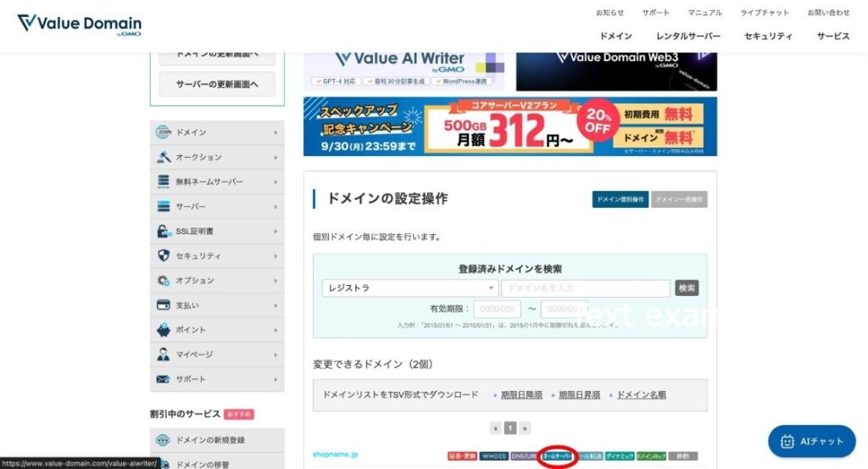Sort list by ドメイン名順 link
Image resolution: width=868 pixels, height=469 pixels.
[x=641, y=395]
